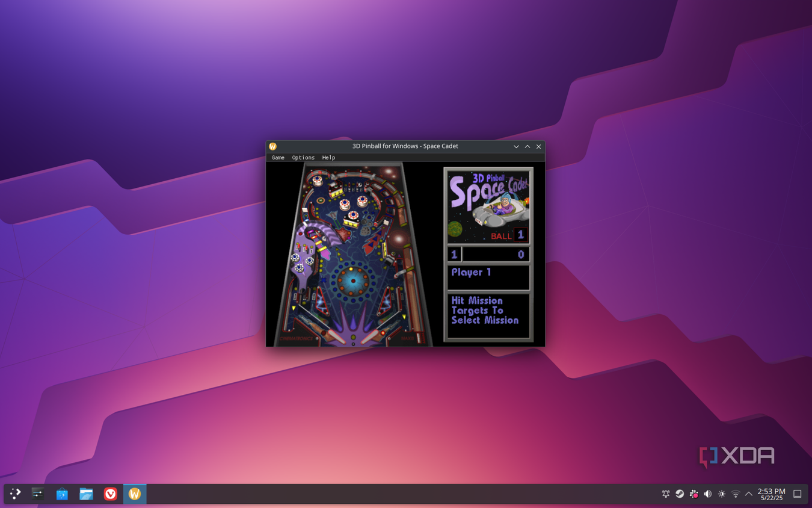812x508 pixels.
Task: Click the score value "0"
Action: click(521, 255)
